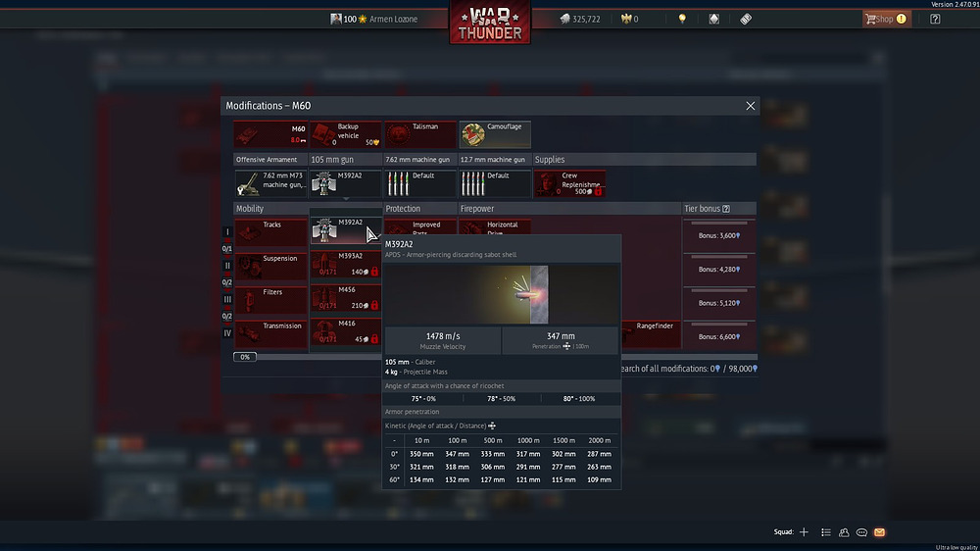Click the light bulb icon
This screenshot has width=980, height=551.
(682, 19)
